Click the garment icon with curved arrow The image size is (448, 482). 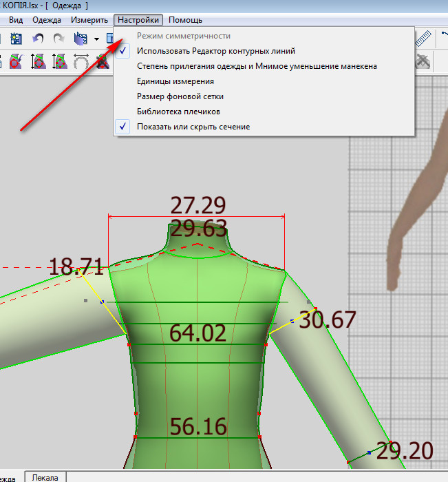pyautogui.click(x=17, y=62)
